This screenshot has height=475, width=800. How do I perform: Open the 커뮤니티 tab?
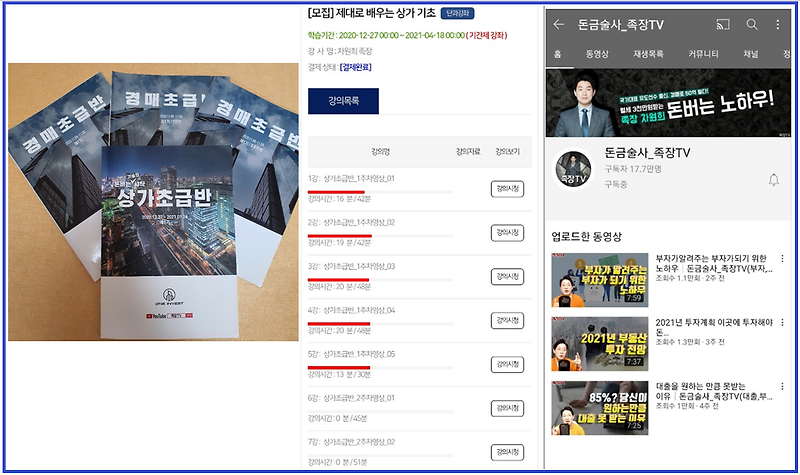pos(703,54)
